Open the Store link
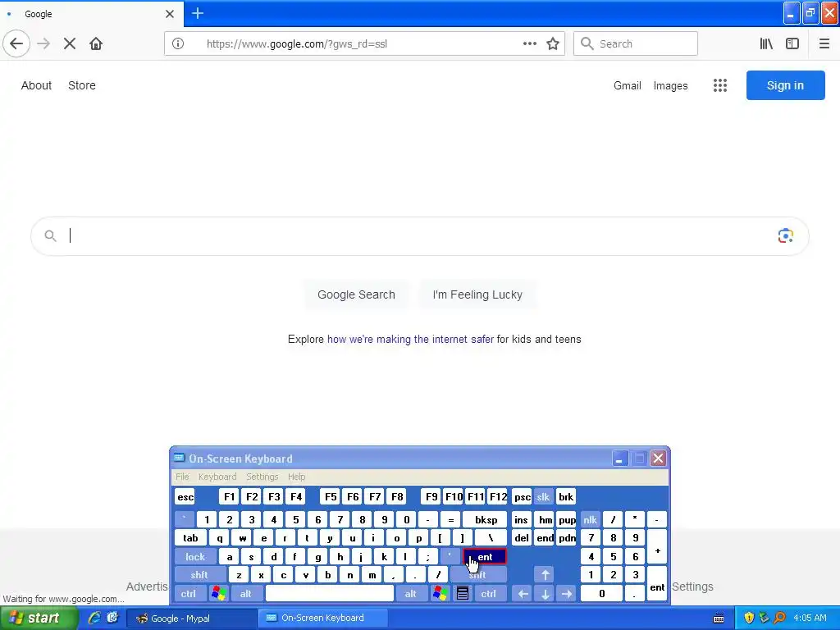Viewport: 840px width, 630px height. 82,85
